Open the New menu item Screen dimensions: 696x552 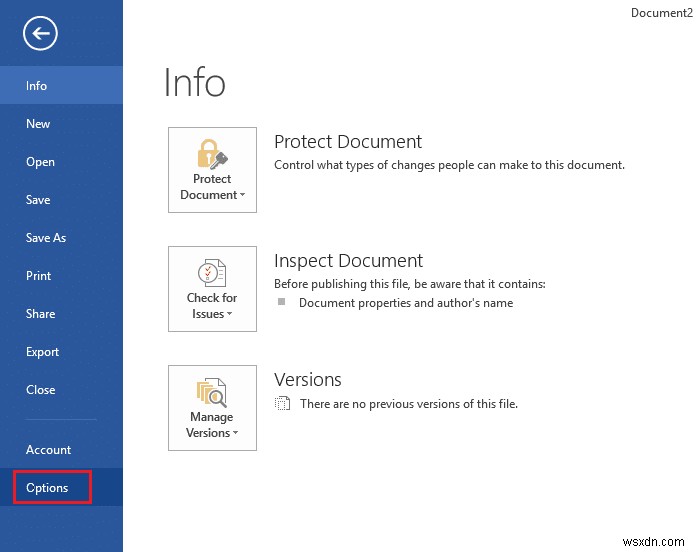(x=61, y=123)
